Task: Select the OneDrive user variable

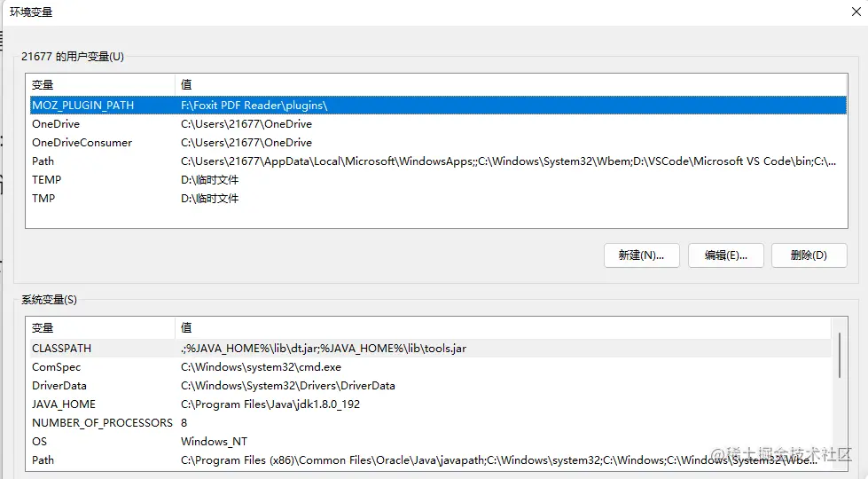Action: [56, 124]
